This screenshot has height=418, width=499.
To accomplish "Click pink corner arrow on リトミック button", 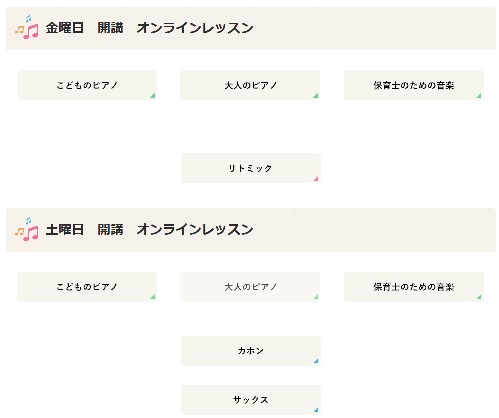I will point(316,179).
